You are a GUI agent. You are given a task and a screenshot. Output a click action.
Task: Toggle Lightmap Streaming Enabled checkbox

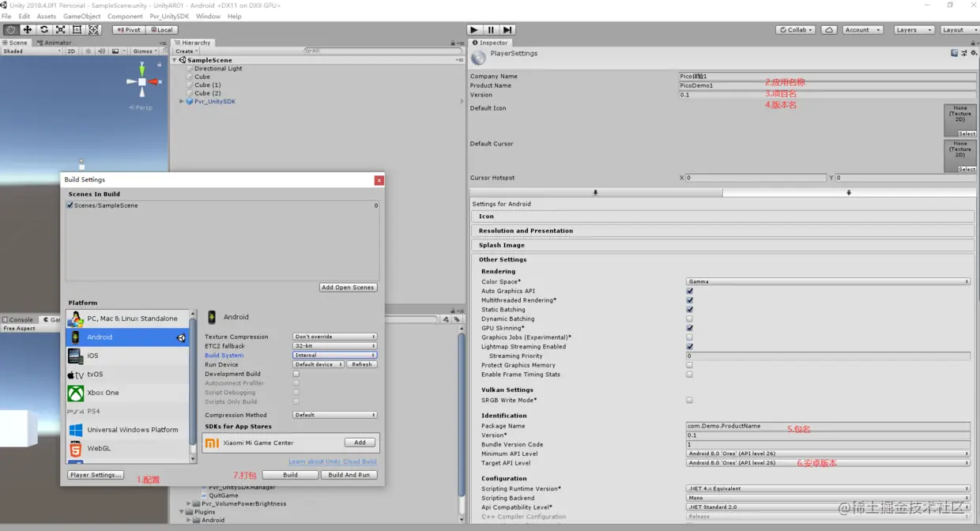(689, 347)
